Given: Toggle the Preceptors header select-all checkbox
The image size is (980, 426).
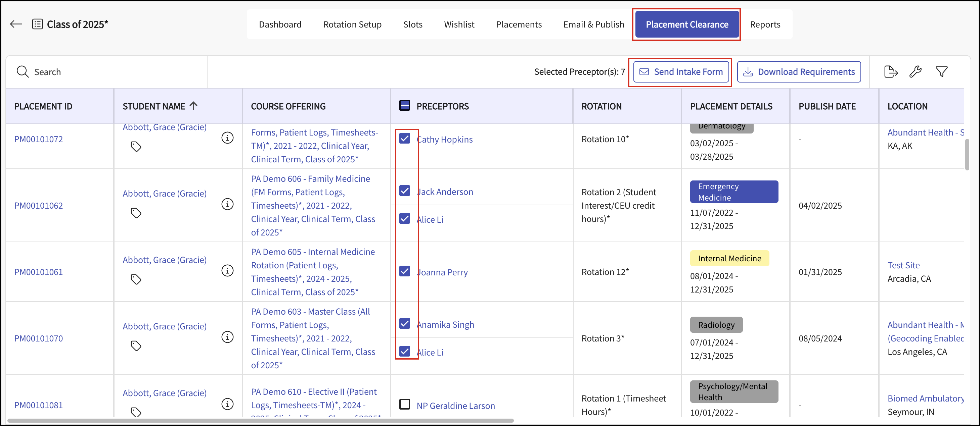Looking at the screenshot, I should (x=404, y=106).
